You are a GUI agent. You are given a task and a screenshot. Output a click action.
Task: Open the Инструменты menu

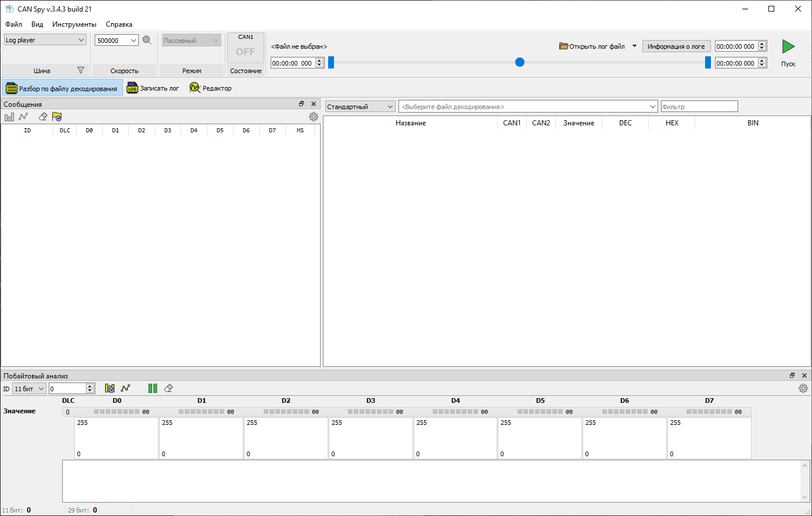click(x=74, y=24)
